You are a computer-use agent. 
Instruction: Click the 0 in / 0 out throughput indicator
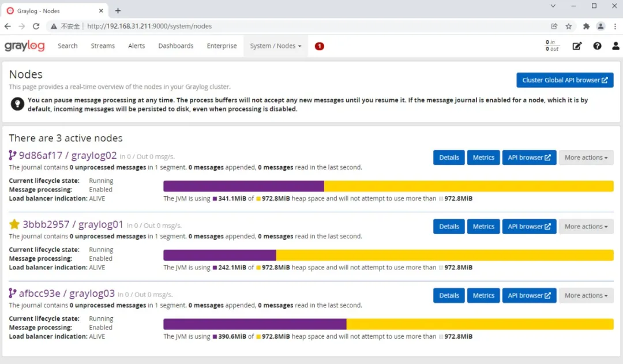tap(552, 46)
